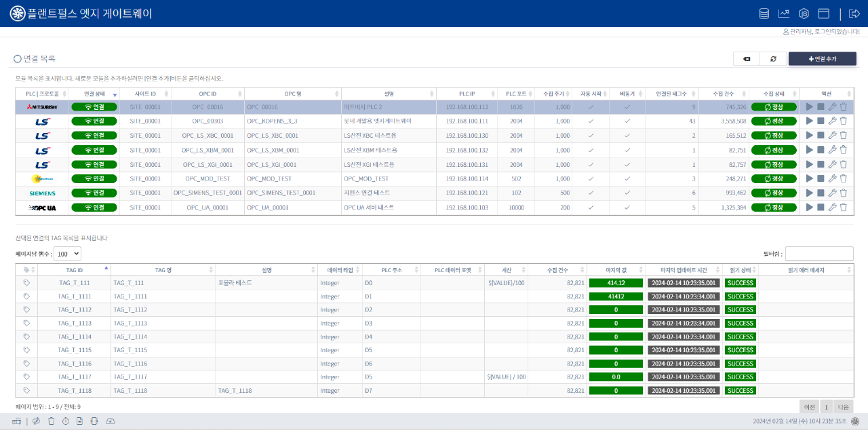Stop collection for the OPC_MOD_TEST row
868x441 pixels.
[821, 178]
